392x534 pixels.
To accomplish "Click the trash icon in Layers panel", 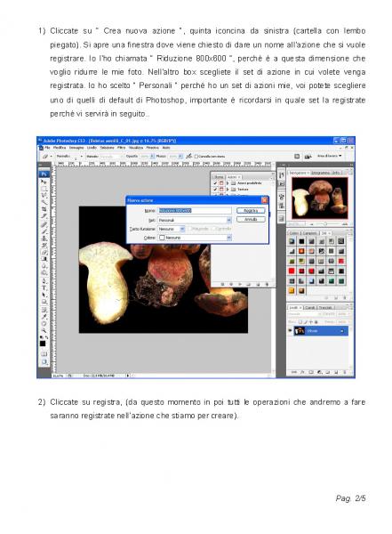I will 344,373.
